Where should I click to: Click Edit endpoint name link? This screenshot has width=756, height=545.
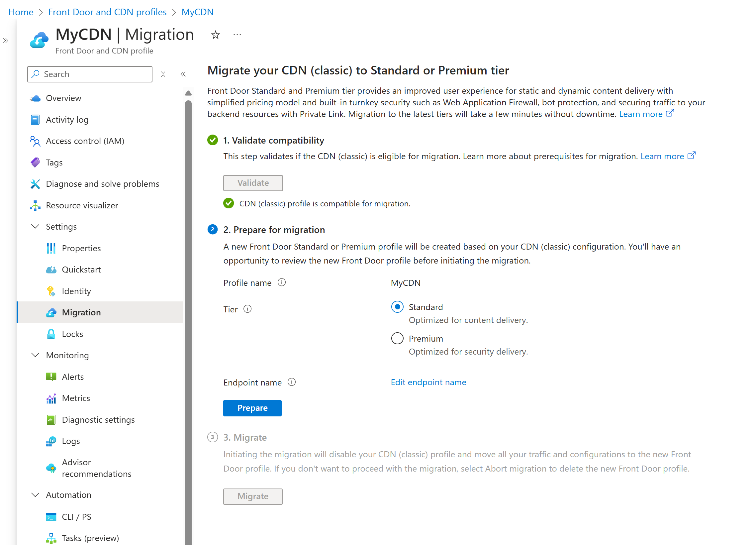pos(429,382)
